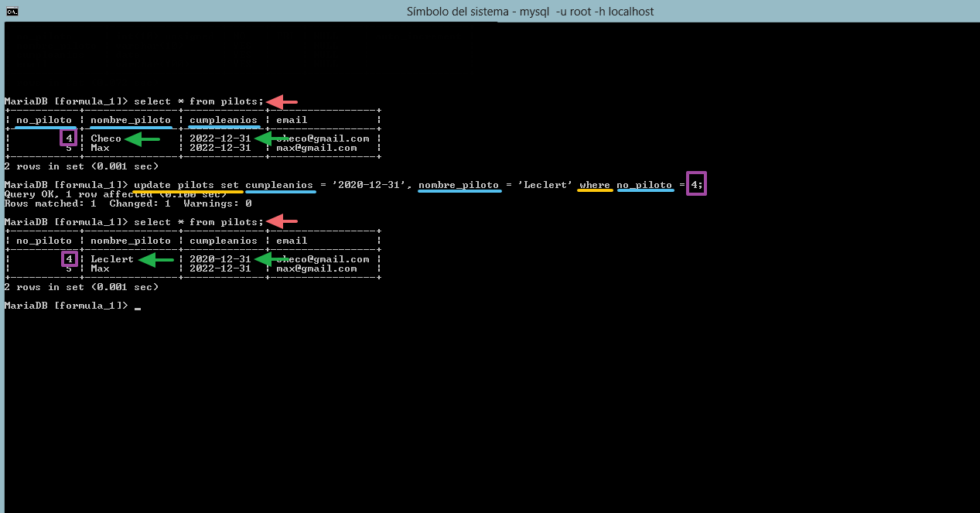Screen dimensions: 980x513
Task: Click the 'where' keyword in the update statement
Action: (x=594, y=185)
